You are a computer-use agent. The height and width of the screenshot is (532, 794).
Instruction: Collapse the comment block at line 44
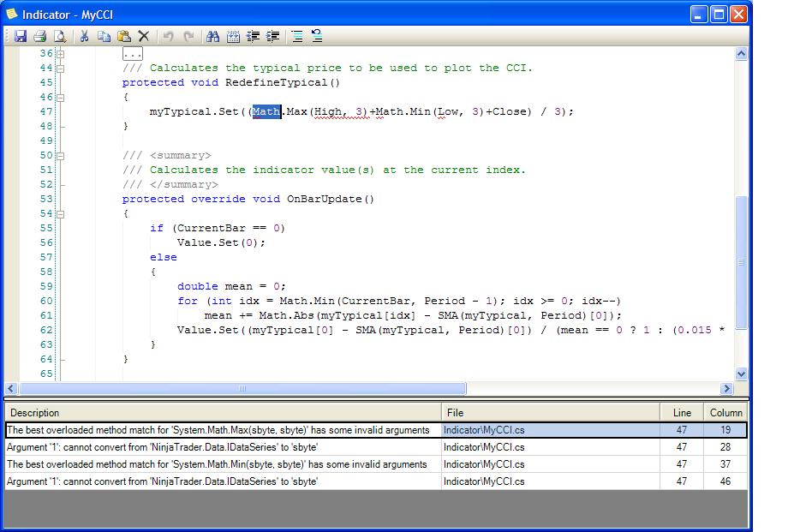pyautogui.click(x=60, y=69)
